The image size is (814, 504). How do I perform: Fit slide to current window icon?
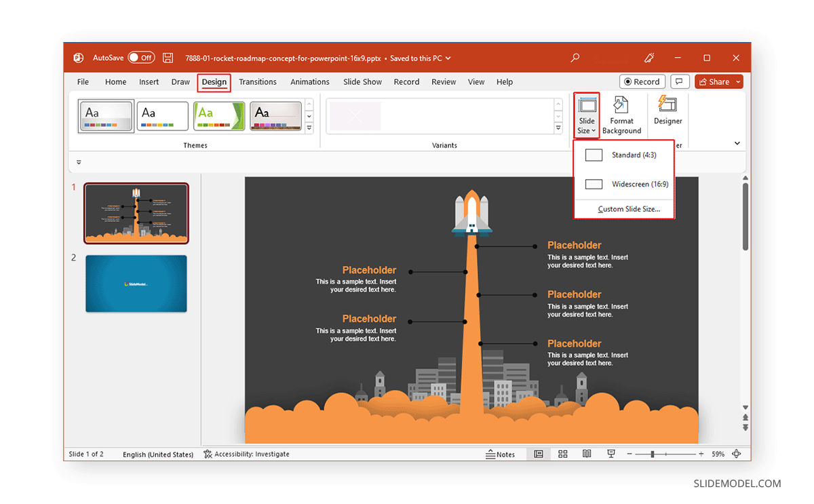737,454
